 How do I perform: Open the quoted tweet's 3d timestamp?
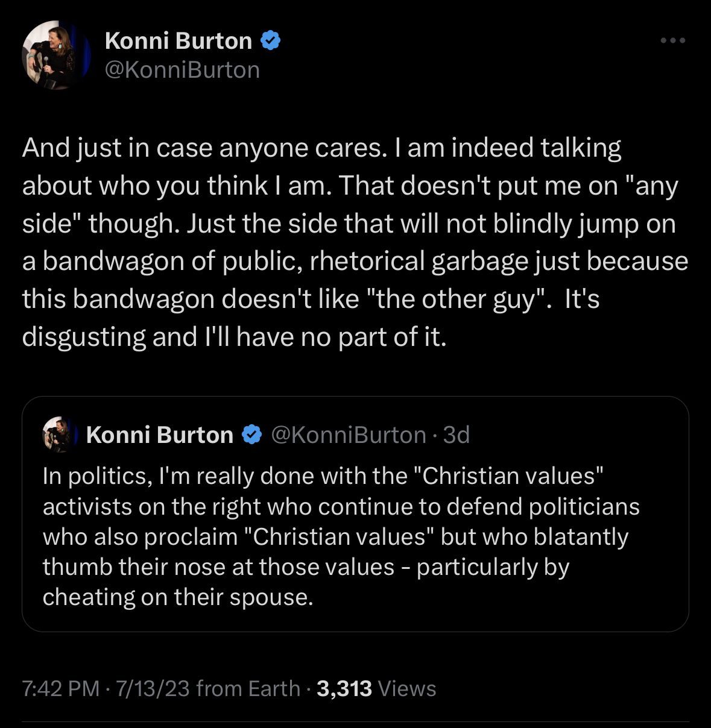pyautogui.click(x=457, y=435)
